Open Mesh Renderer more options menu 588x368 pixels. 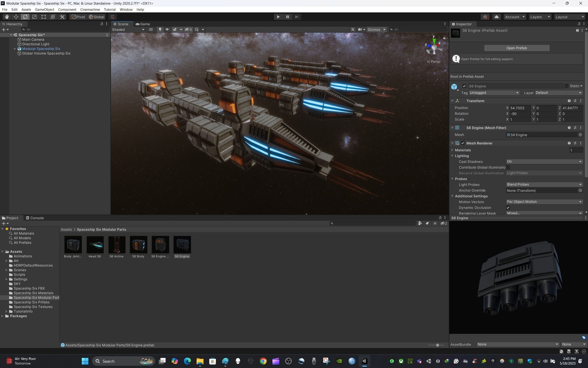(x=581, y=143)
